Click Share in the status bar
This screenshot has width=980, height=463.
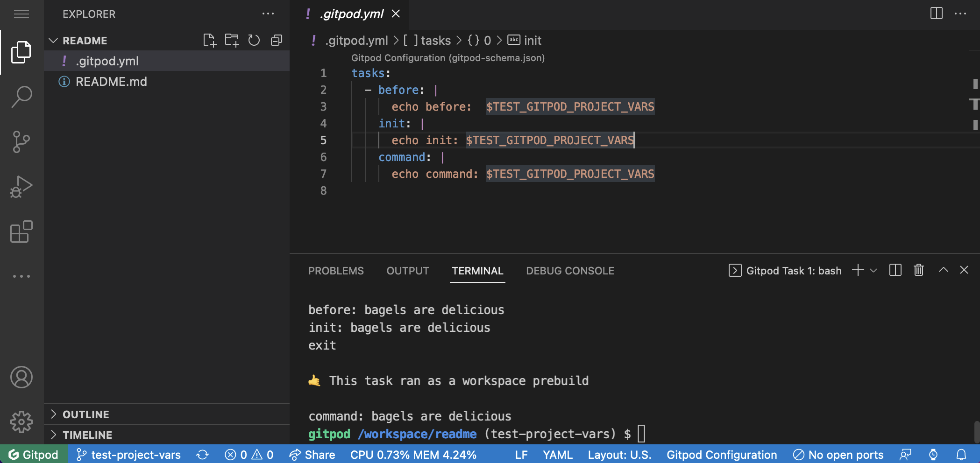point(312,455)
